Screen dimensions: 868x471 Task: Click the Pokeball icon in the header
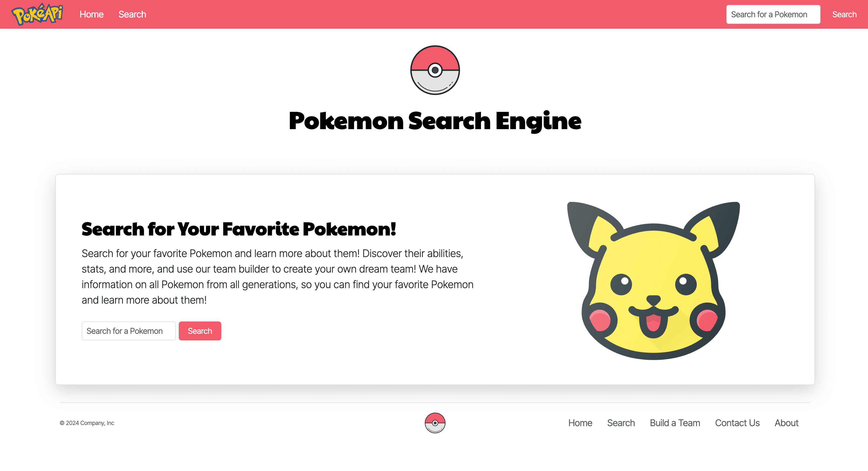coord(435,70)
